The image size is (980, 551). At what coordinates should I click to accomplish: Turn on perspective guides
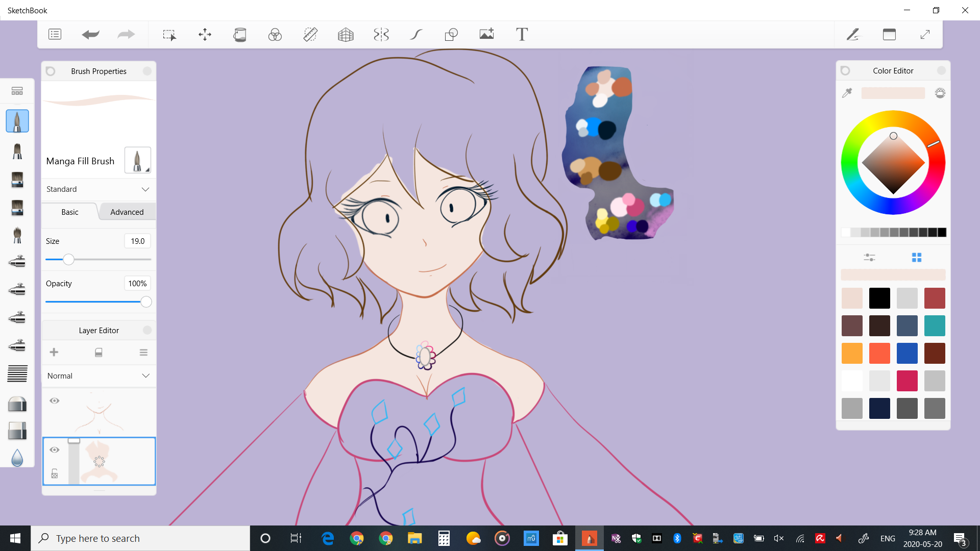346,34
